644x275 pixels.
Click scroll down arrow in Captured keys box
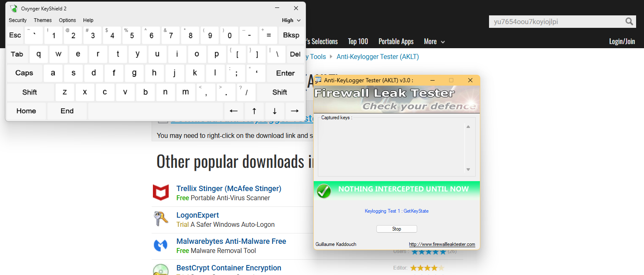(x=468, y=169)
